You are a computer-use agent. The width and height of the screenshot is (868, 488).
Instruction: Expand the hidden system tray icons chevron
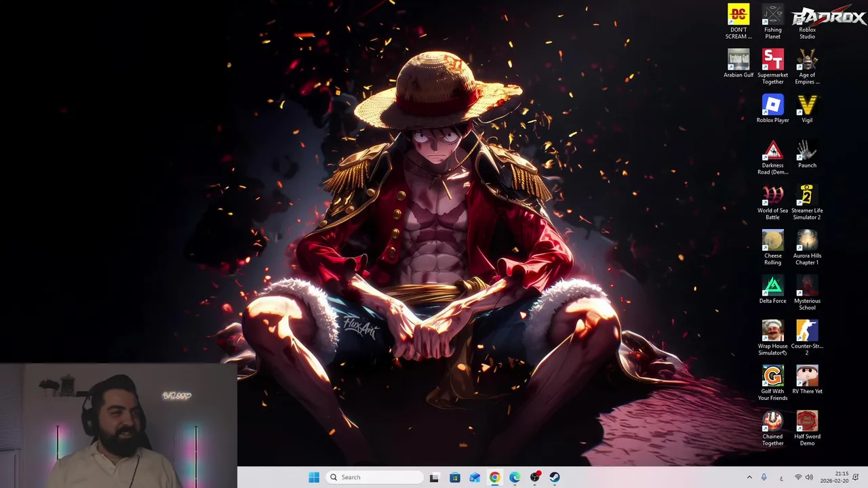(x=749, y=477)
